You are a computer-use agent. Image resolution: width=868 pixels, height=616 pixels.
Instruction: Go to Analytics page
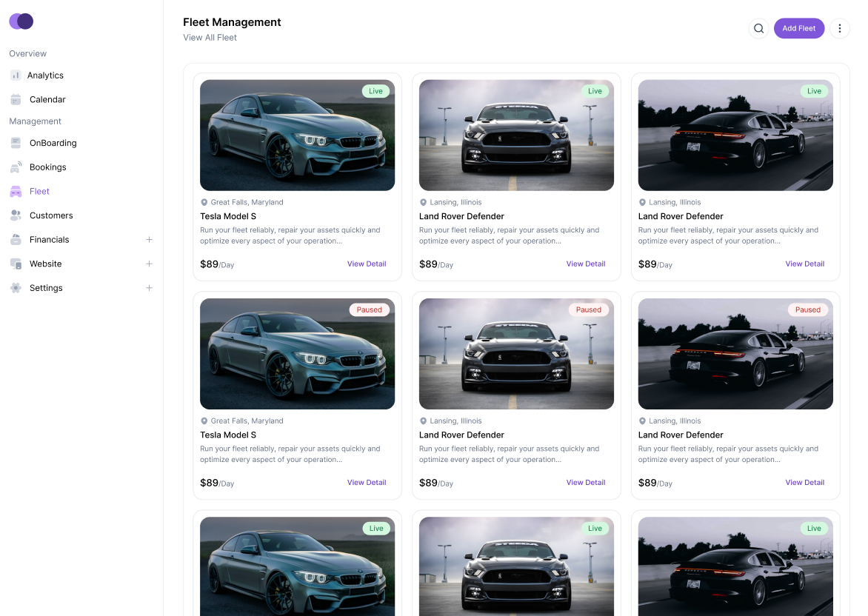(x=45, y=76)
